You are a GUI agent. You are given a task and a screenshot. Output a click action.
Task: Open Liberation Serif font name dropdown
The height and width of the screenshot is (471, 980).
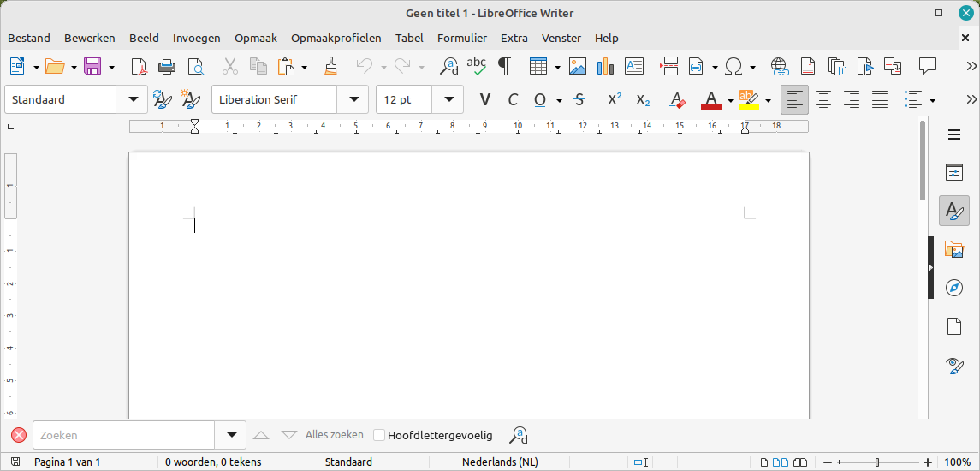tap(353, 99)
